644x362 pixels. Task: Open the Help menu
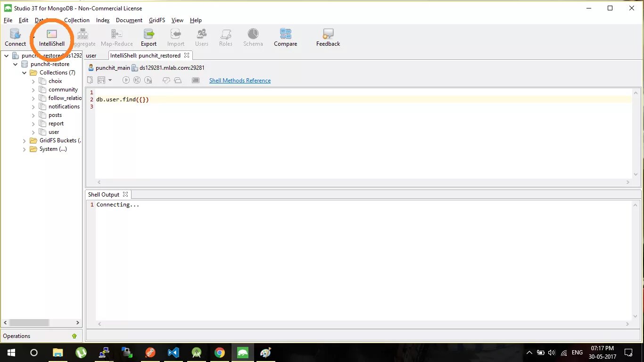click(196, 20)
